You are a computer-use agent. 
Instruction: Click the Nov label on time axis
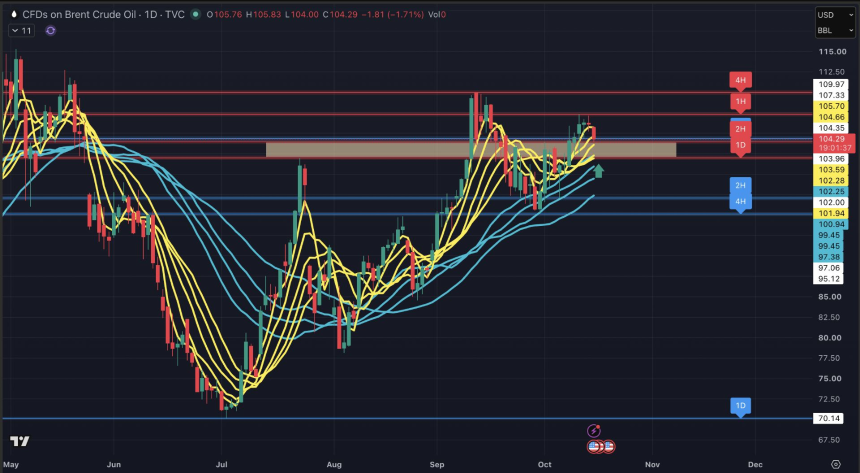(x=652, y=465)
